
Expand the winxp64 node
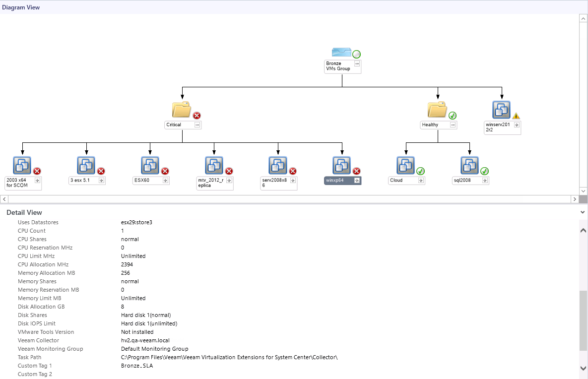(x=357, y=180)
